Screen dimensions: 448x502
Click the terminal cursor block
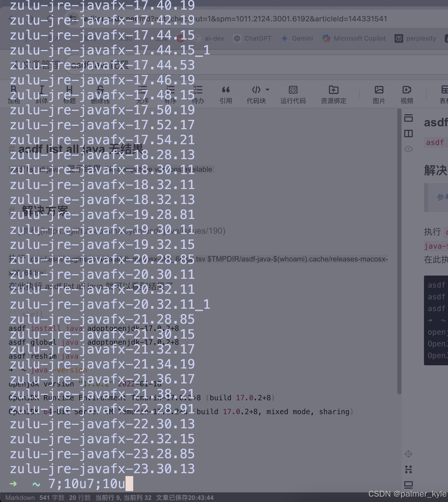click(129, 484)
